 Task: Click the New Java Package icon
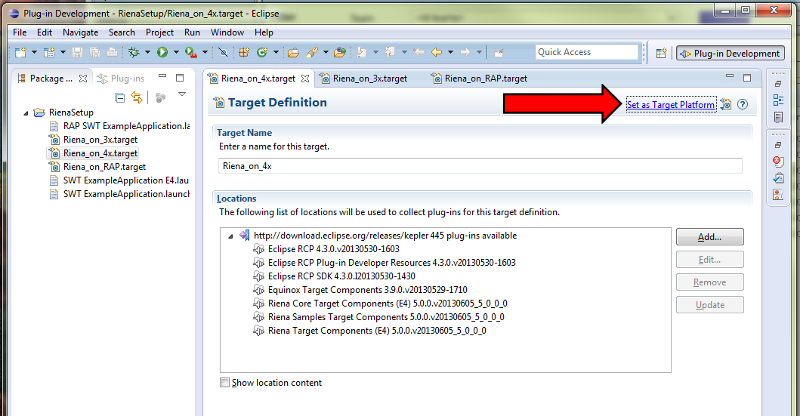click(244, 52)
